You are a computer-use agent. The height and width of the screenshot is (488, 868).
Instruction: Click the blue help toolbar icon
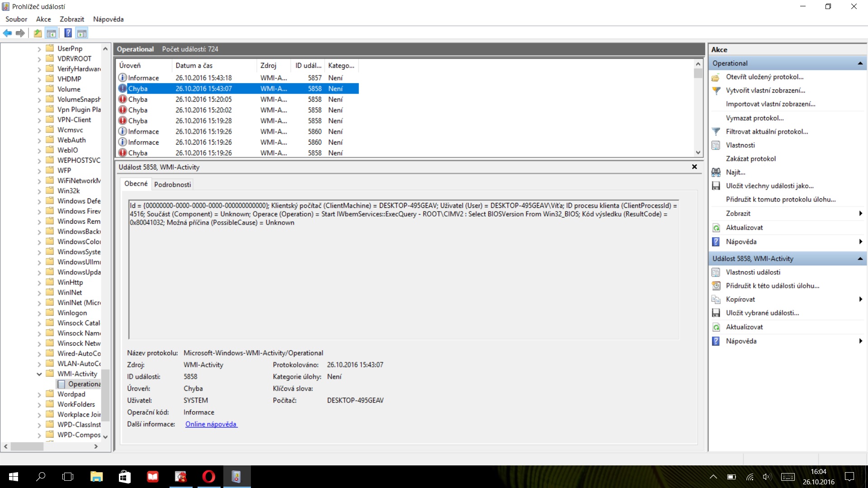click(68, 33)
